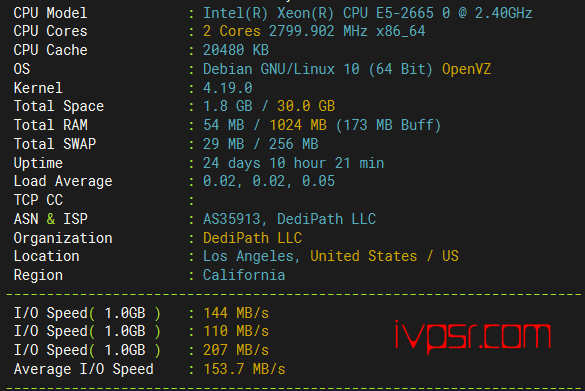Click the Load Average values line
The image size is (585, 391).
269,181
